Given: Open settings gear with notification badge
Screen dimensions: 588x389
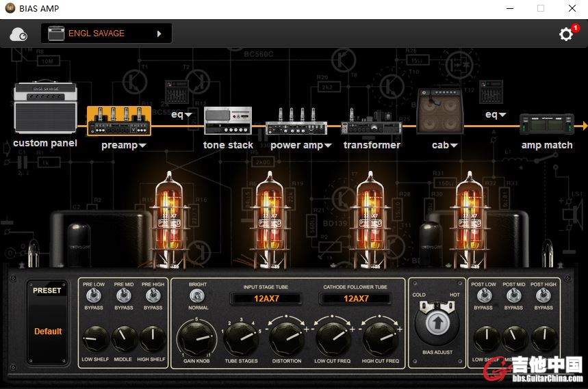Looking at the screenshot, I should (x=566, y=34).
